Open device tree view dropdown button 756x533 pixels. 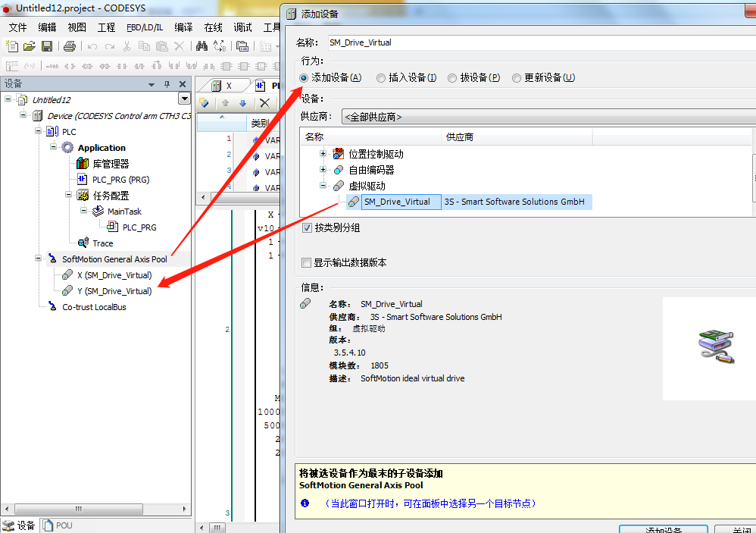[x=184, y=99]
